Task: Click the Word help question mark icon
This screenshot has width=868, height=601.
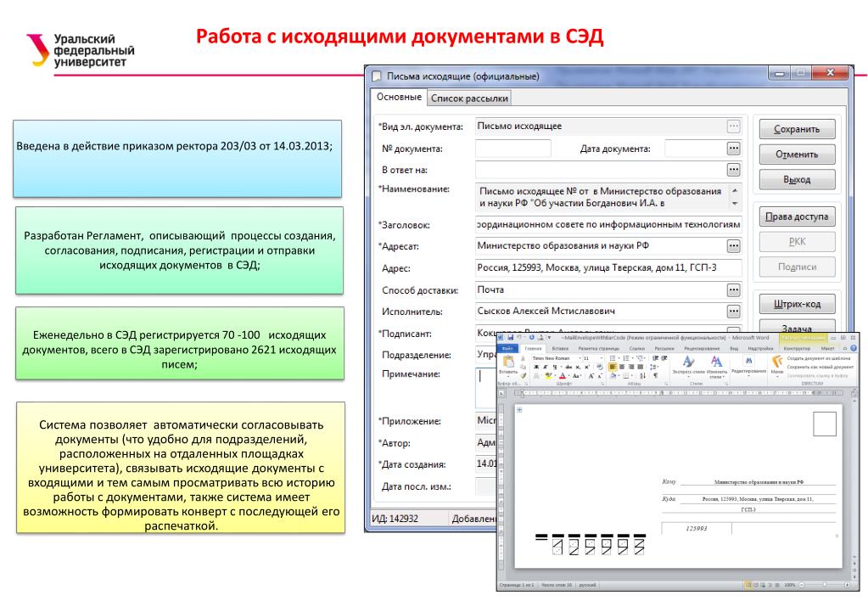Action: [854, 348]
